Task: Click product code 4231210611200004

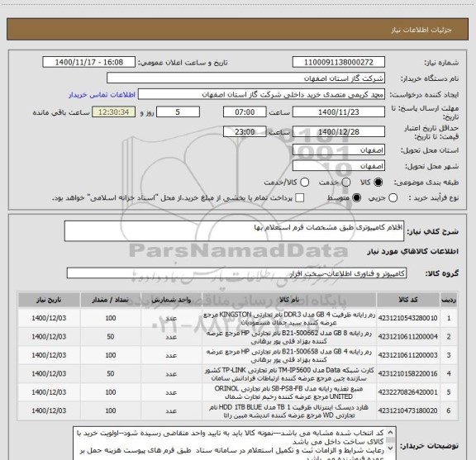Action: [407, 336]
